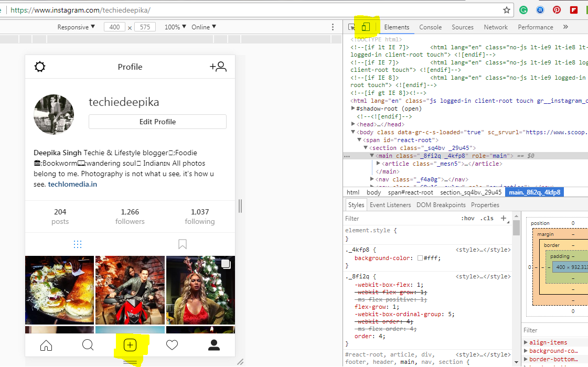
Task: Open Properties pane tab
Action: 485,205
